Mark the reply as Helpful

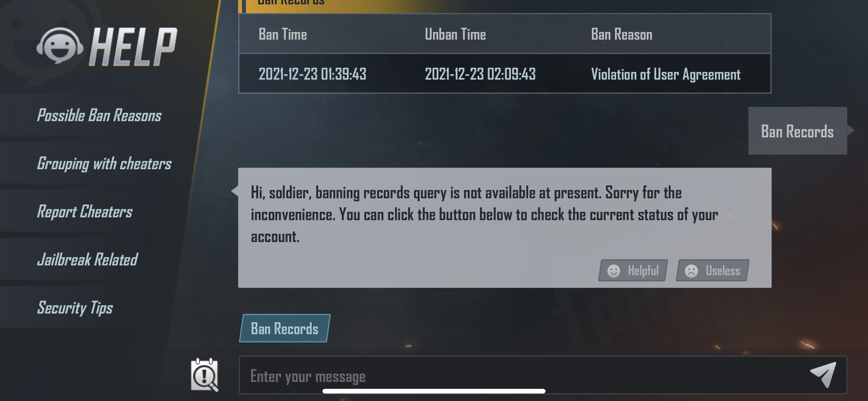pyautogui.click(x=633, y=271)
